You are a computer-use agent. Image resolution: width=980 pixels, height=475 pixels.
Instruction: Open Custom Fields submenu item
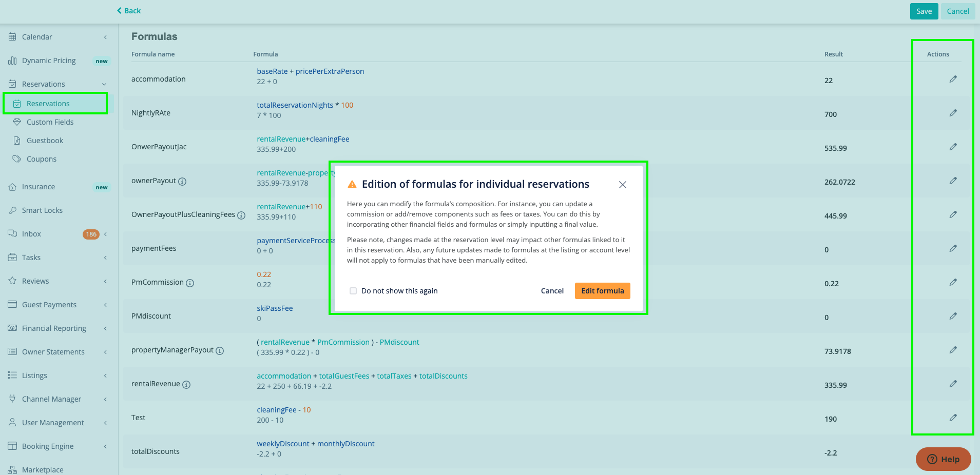coord(50,122)
